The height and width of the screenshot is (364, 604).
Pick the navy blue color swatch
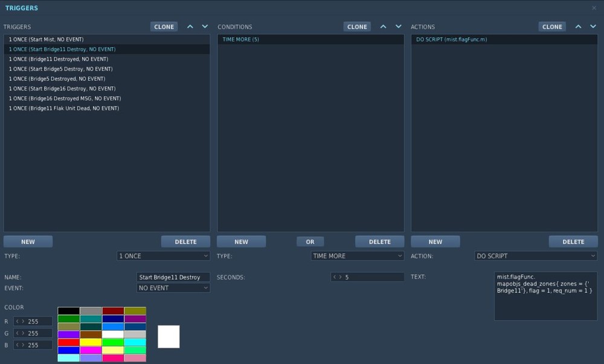(x=113, y=319)
